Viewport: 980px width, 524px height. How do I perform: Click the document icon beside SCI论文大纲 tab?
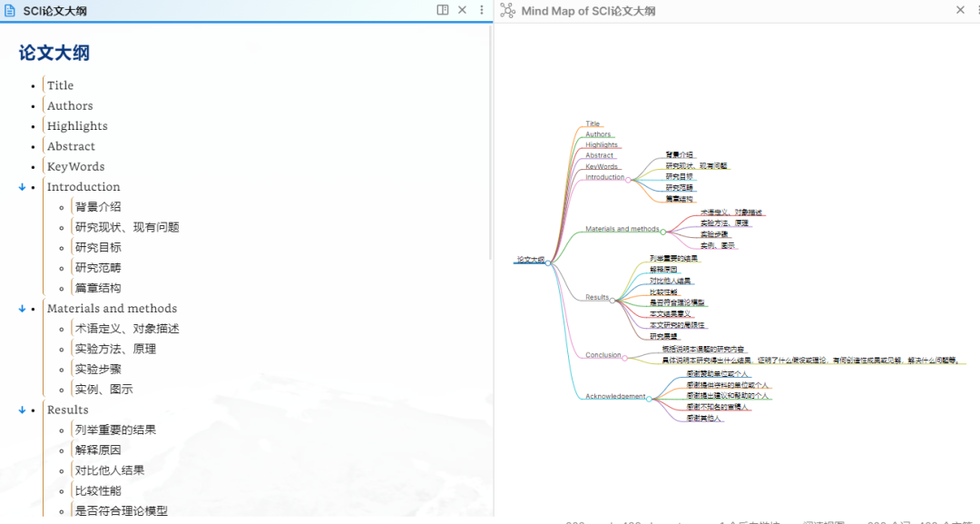click(x=10, y=11)
